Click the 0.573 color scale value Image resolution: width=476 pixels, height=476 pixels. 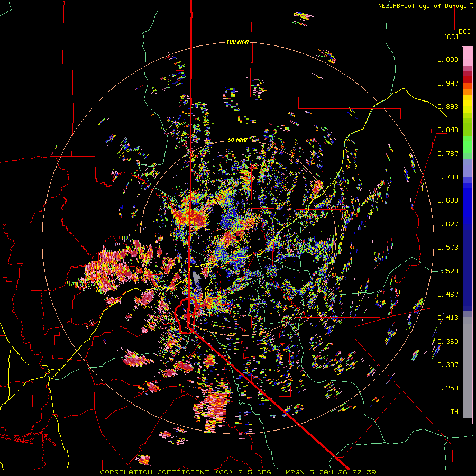click(448, 248)
